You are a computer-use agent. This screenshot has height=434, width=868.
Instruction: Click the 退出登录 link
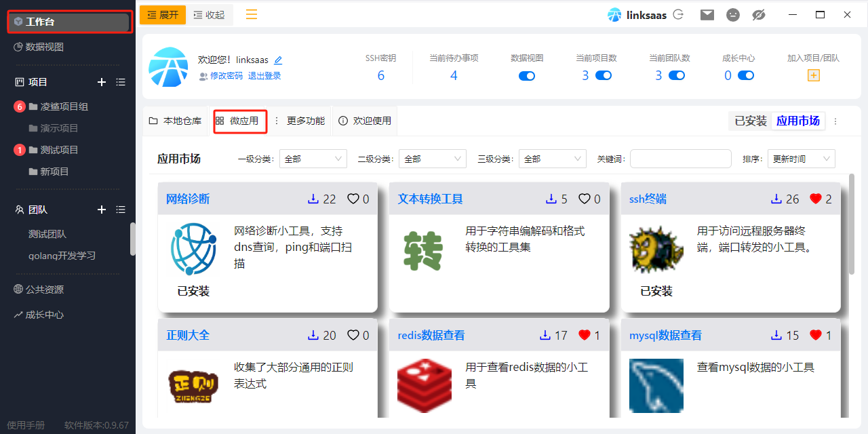point(264,76)
